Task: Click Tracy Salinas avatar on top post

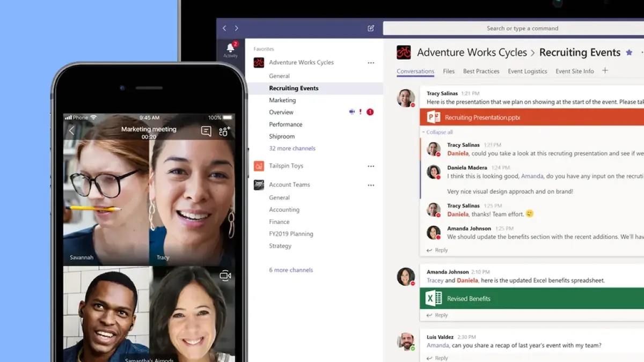Action: pos(406,98)
